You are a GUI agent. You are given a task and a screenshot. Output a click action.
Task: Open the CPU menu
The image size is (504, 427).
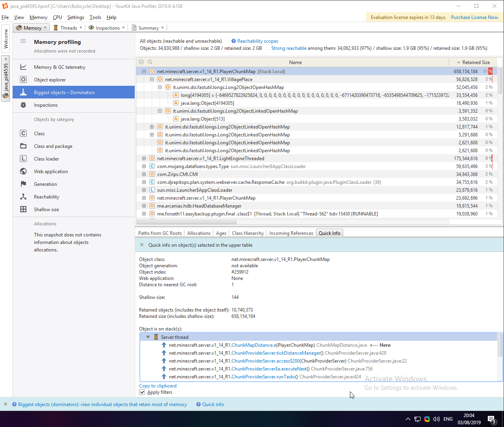click(x=57, y=17)
